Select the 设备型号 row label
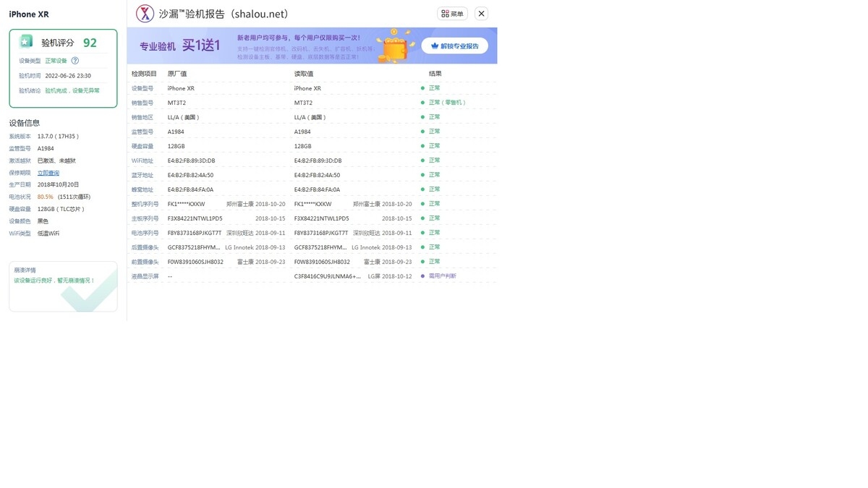This screenshot has height=488, width=868. tap(142, 88)
